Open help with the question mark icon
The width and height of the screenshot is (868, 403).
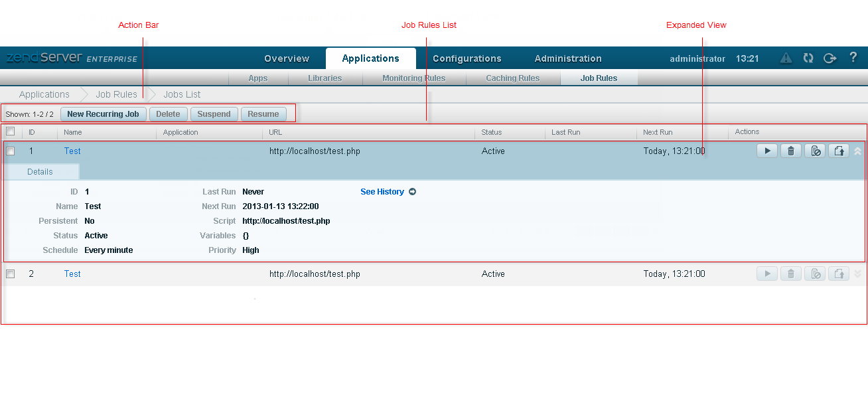[x=853, y=58]
